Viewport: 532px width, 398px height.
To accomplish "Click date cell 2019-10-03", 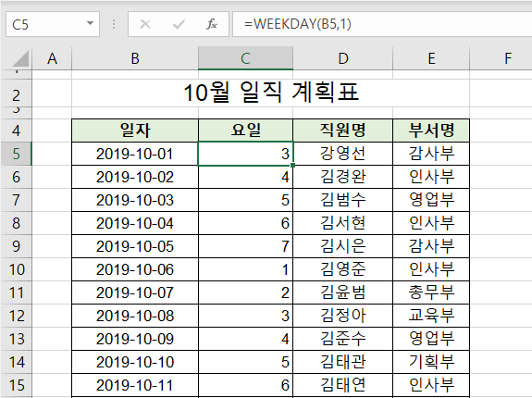I will coord(135,200).
